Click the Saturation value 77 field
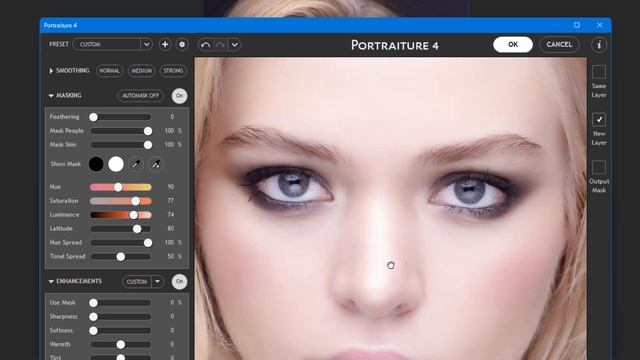640x360 pixels. coord(171,201)
